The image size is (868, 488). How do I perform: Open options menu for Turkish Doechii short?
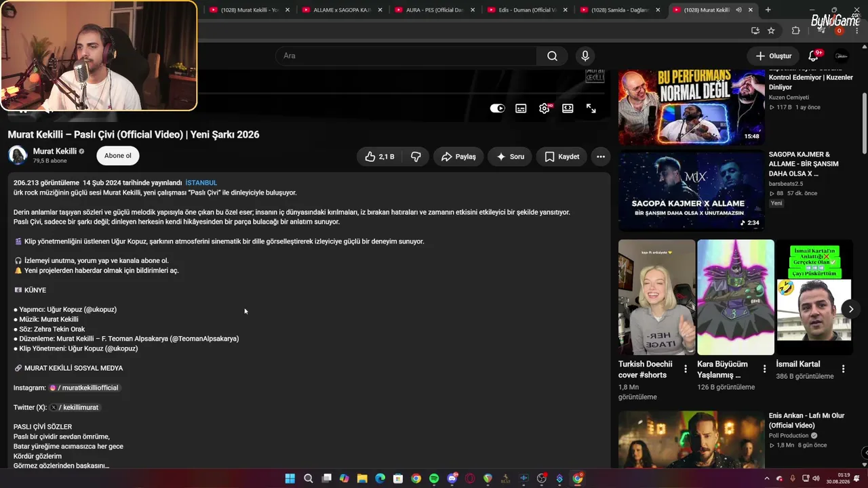point(686,369)
